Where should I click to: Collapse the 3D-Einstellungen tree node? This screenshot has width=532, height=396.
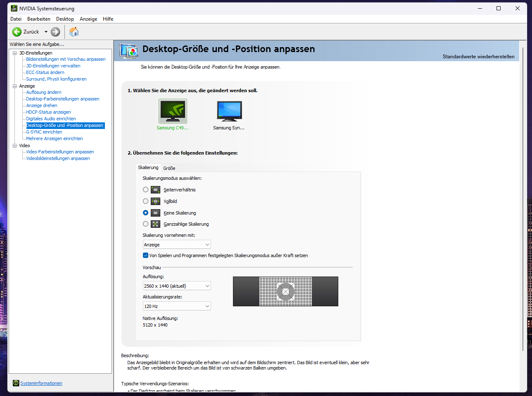14,53
